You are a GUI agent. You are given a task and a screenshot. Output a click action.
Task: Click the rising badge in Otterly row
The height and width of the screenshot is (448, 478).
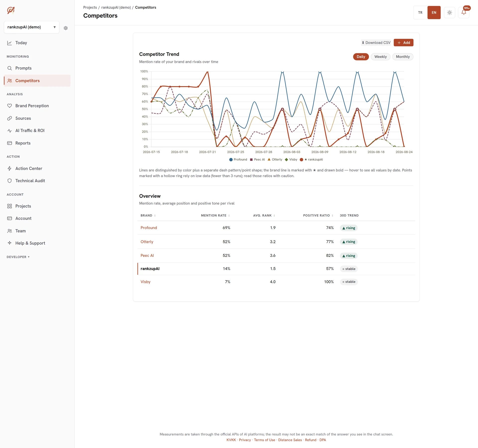click(349, 242)
